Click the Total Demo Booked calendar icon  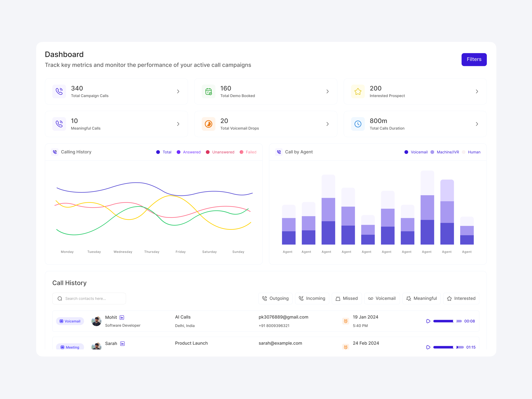coord(208,91)
